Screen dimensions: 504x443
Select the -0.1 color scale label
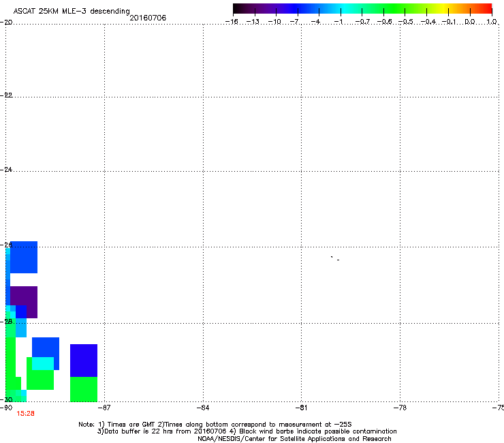[449, 22]
